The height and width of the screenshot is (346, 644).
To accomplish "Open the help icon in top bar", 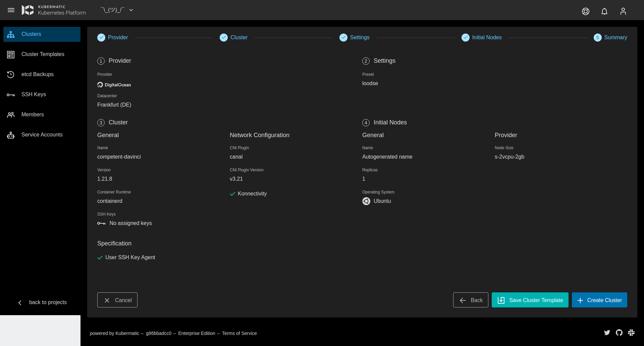I will 586,11.
